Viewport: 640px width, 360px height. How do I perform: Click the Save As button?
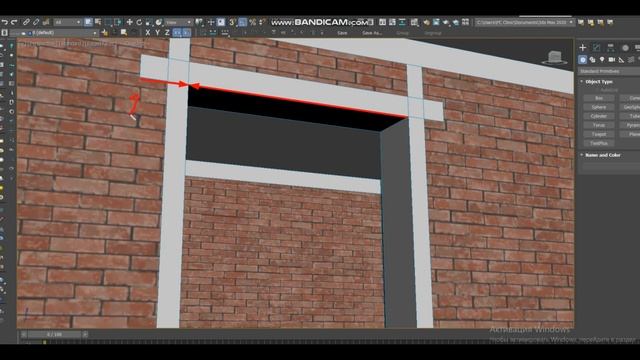(x=372, y=33)
